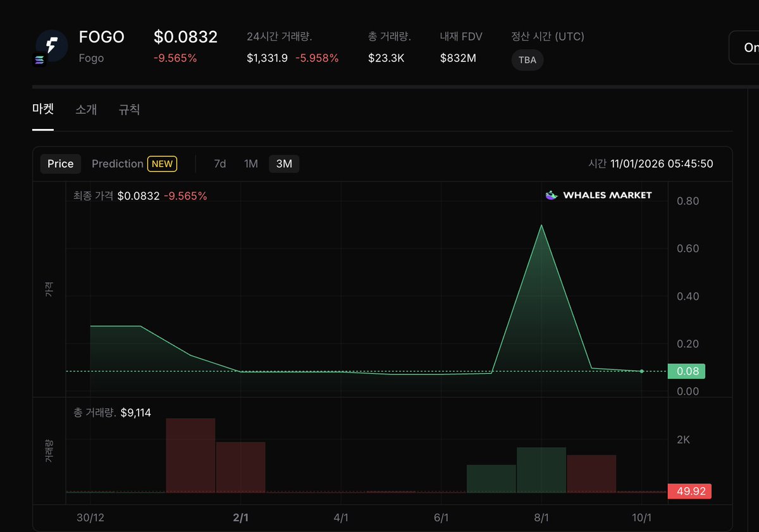759x532 pixels.
Task: Switch to the 소개 tab
Action: click(x=85, y=109)
